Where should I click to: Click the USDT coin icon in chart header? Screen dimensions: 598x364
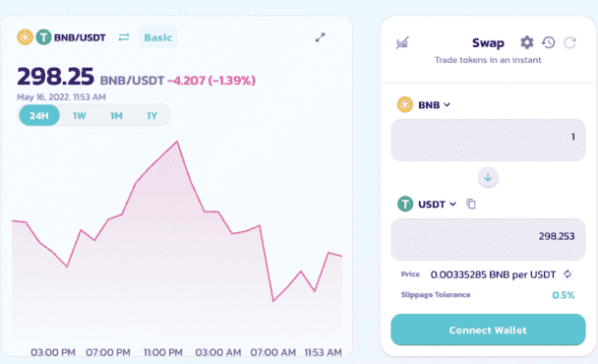tap(43, 37)
